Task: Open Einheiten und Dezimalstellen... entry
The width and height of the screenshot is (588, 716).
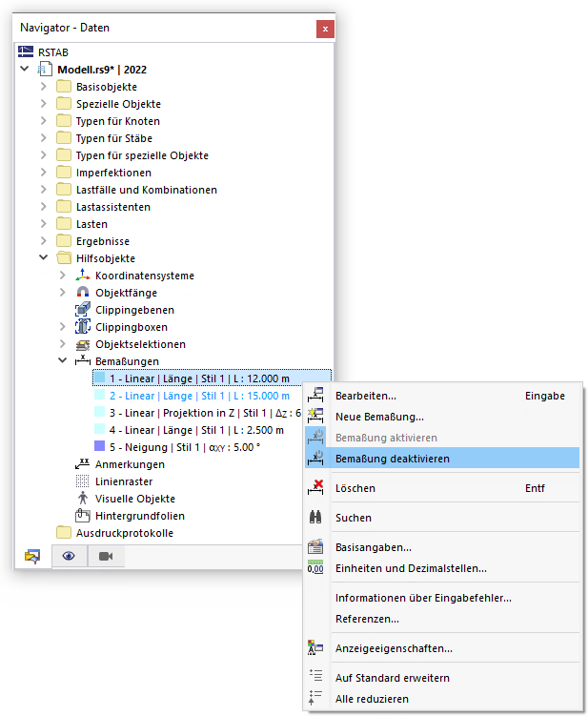Action: [x=442, y=567]
